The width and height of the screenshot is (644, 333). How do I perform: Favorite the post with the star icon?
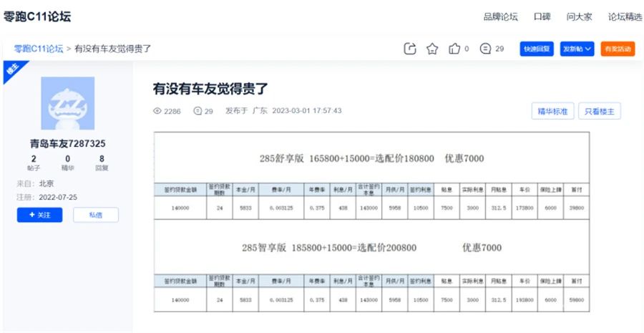tap(432, 49)
